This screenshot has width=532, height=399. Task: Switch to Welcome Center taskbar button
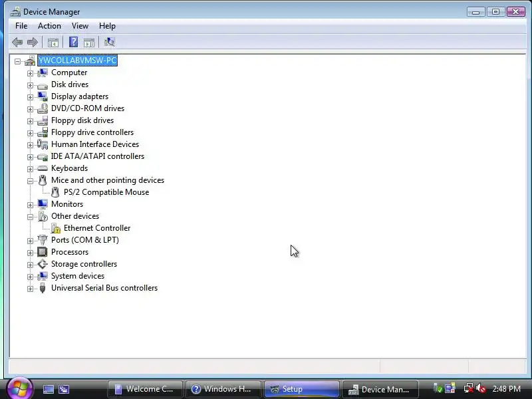145,389
